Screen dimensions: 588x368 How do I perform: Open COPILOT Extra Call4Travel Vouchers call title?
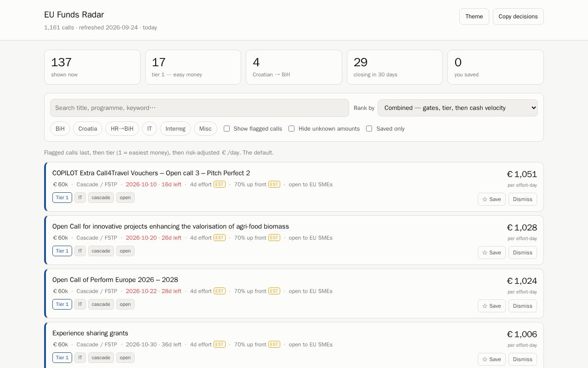click(x=151, y=173)
